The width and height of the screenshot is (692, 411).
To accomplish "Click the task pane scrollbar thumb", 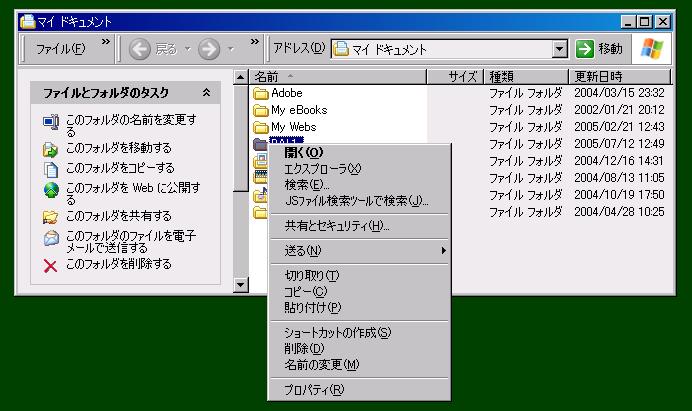I will [241, 139].
